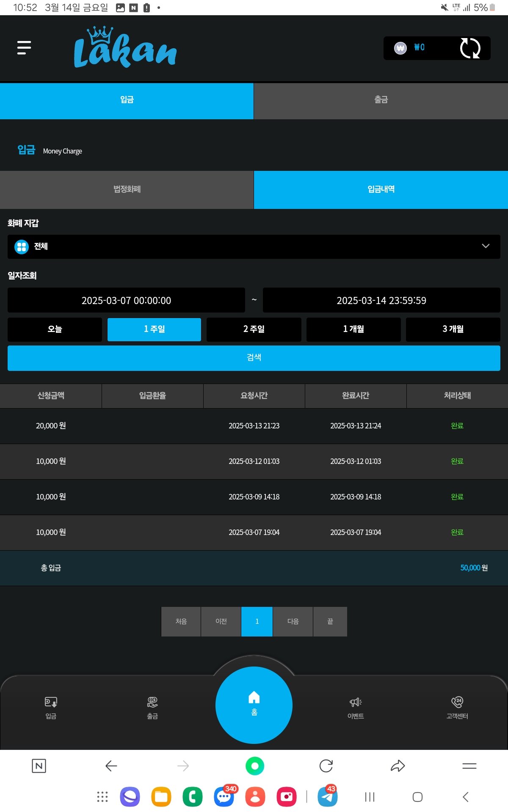
Task: Refresh the won balance
Action: coord(470,48)
